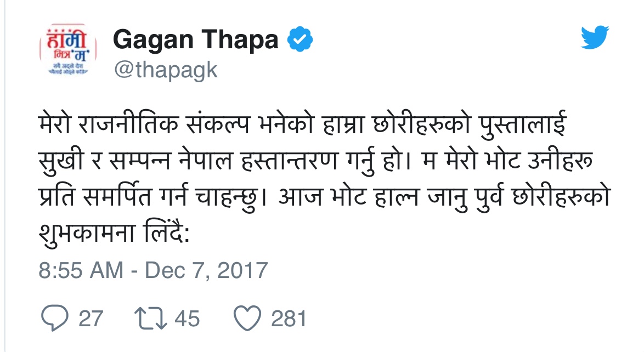644x352 pixels.
Task: Click the like count 281
Action: (289, 319)
